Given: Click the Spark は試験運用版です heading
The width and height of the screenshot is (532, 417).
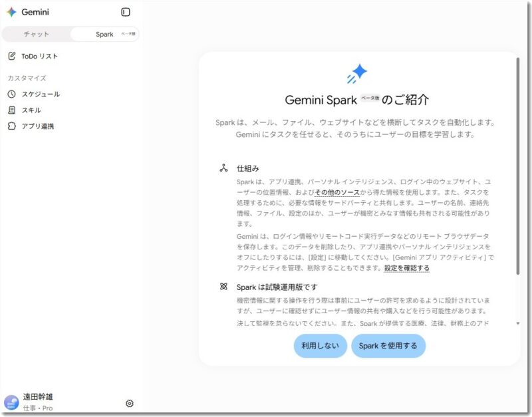Looking at the screenshot, I should 277,287.
